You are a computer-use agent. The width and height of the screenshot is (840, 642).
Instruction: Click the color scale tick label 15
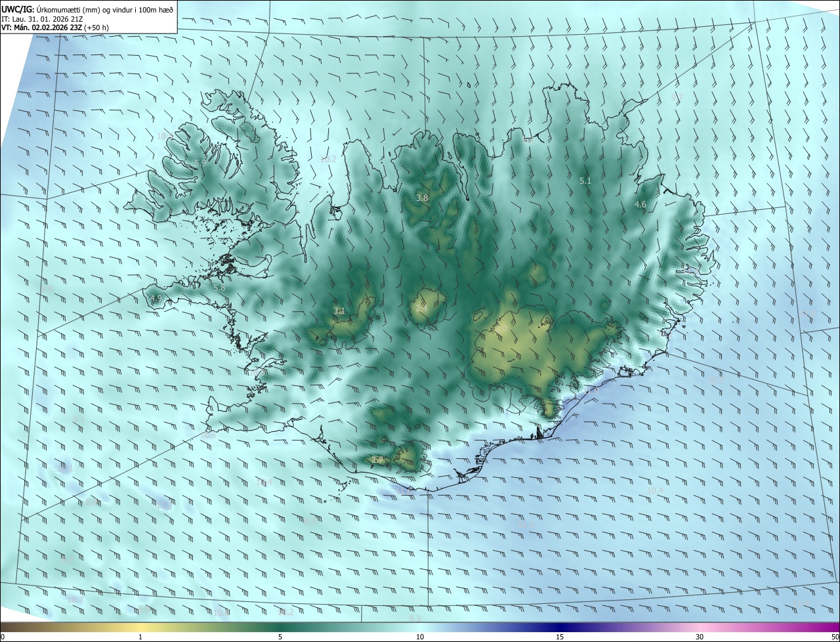[560, 637]
